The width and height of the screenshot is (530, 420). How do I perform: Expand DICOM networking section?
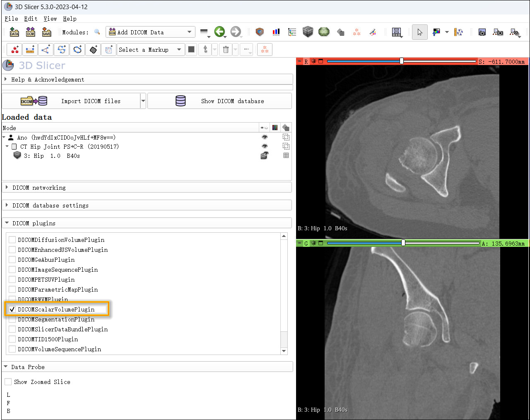tap(147, 188)
